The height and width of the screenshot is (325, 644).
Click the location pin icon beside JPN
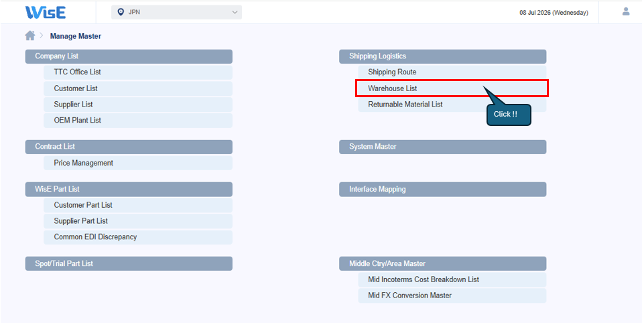[121, 12]
